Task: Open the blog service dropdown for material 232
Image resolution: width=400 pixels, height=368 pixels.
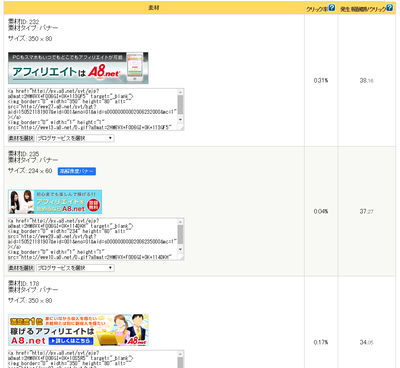Action: pyautogui.click(x=75, y=138)
